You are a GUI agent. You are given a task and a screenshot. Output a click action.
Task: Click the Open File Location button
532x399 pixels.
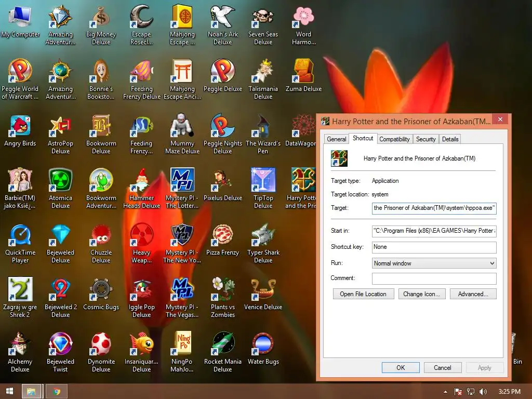coord(363,294)
